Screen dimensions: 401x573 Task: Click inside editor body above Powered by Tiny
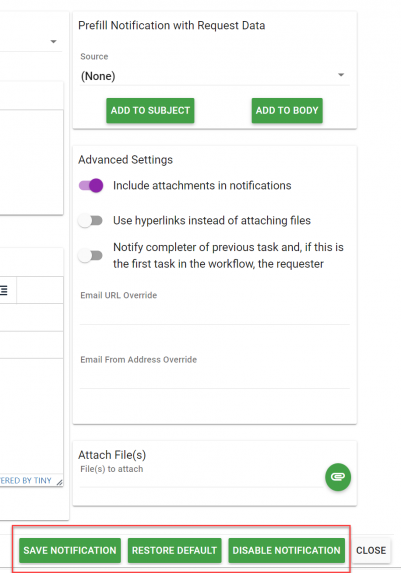pos(31,417)
